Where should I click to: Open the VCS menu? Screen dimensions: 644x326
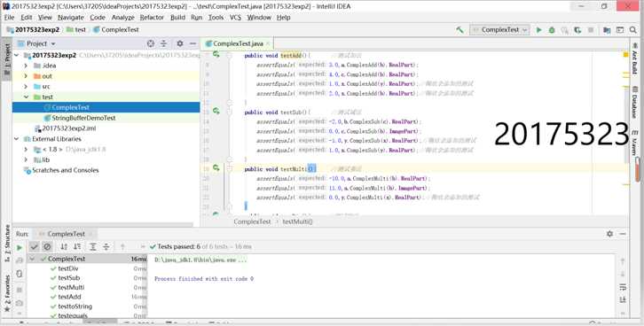point(235,17)
